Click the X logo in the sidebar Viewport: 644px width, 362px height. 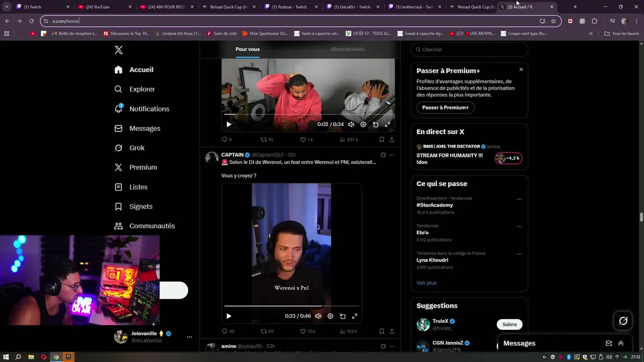(x=118, y=50)
